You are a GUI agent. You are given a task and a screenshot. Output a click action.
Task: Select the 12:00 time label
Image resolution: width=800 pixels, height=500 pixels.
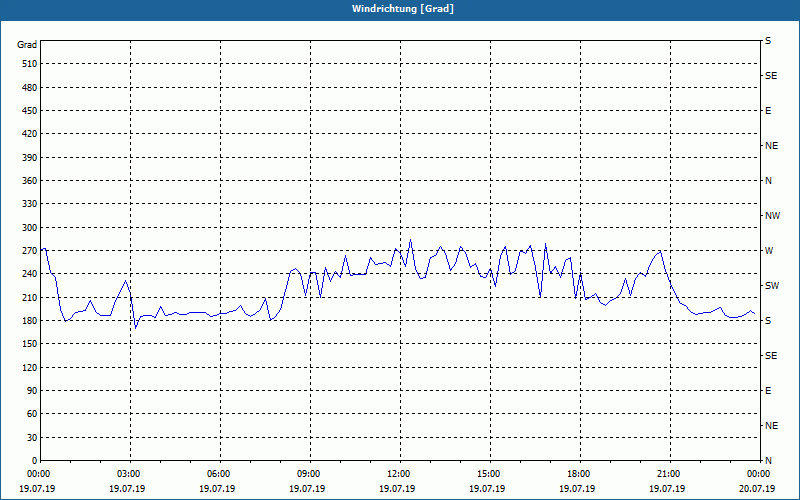pyautogui.click(x=400, y=474)
